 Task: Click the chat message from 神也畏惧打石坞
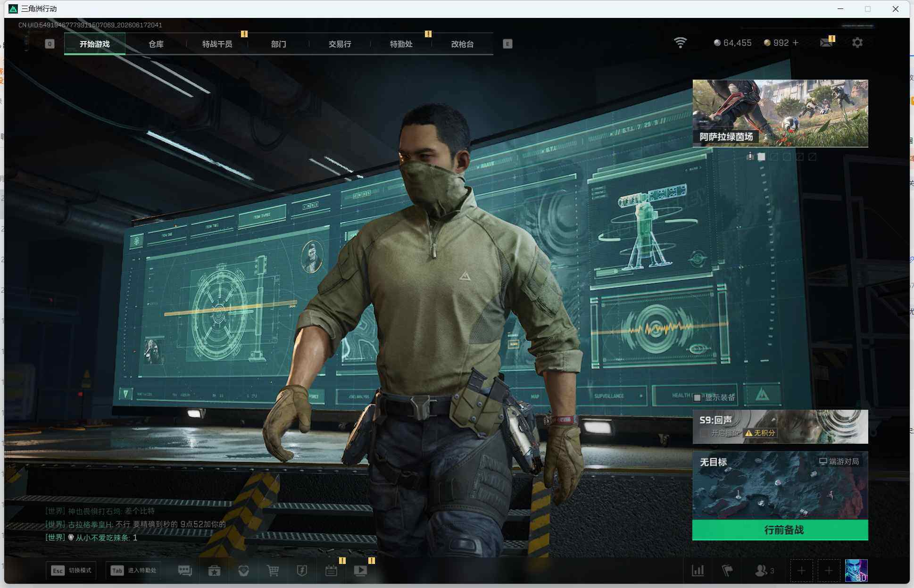point(100,511)
